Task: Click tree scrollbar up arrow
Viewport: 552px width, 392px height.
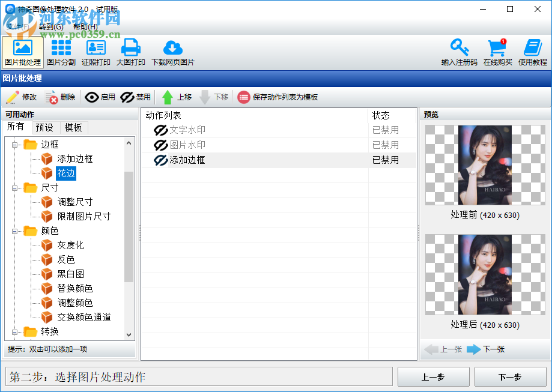Action: tap(129, 143)
